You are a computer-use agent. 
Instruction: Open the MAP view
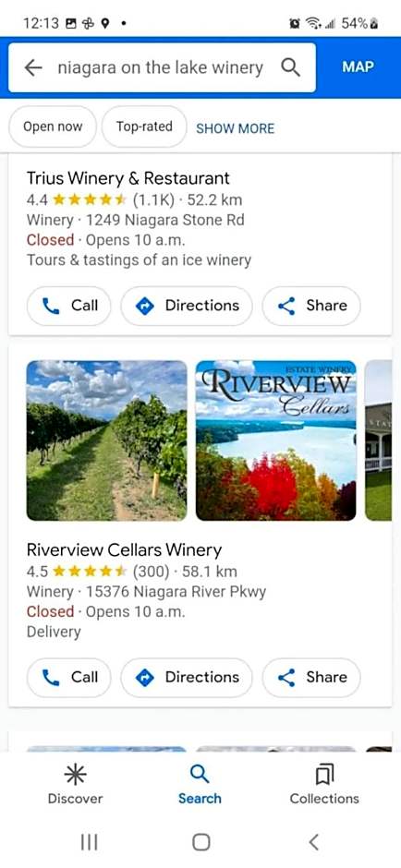point(358,67)
